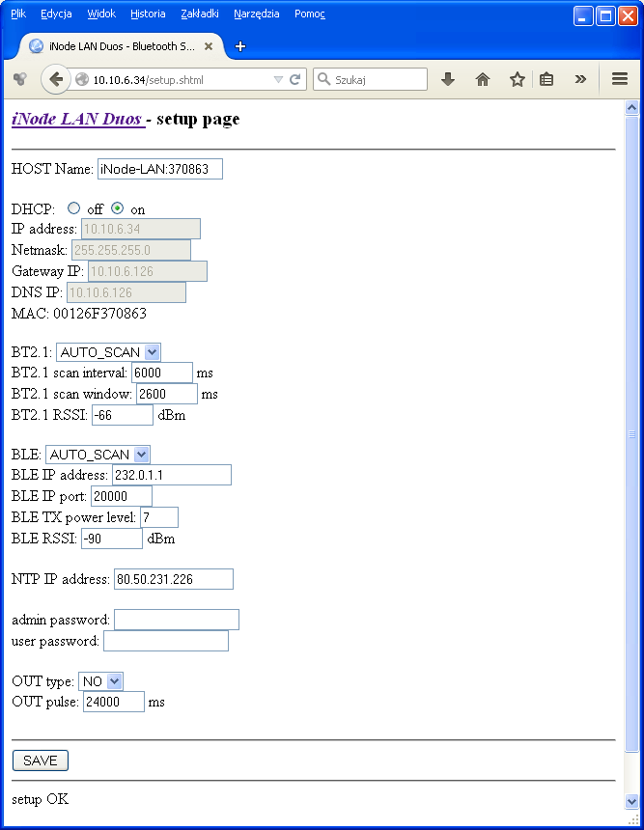Click the disabled IP address field
The width and height of the screenshot is (644, 830).
click(x=141, y=229)
